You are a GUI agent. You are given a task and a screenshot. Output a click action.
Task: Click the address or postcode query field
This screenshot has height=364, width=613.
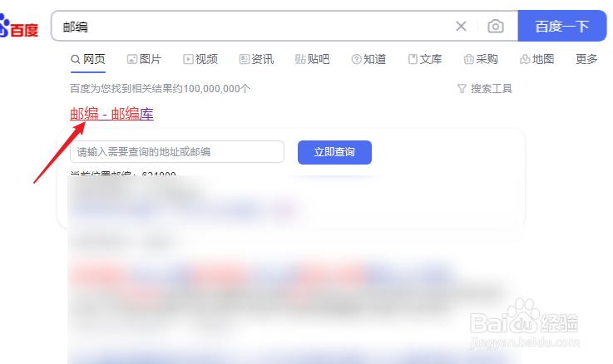tap(177, 151)
